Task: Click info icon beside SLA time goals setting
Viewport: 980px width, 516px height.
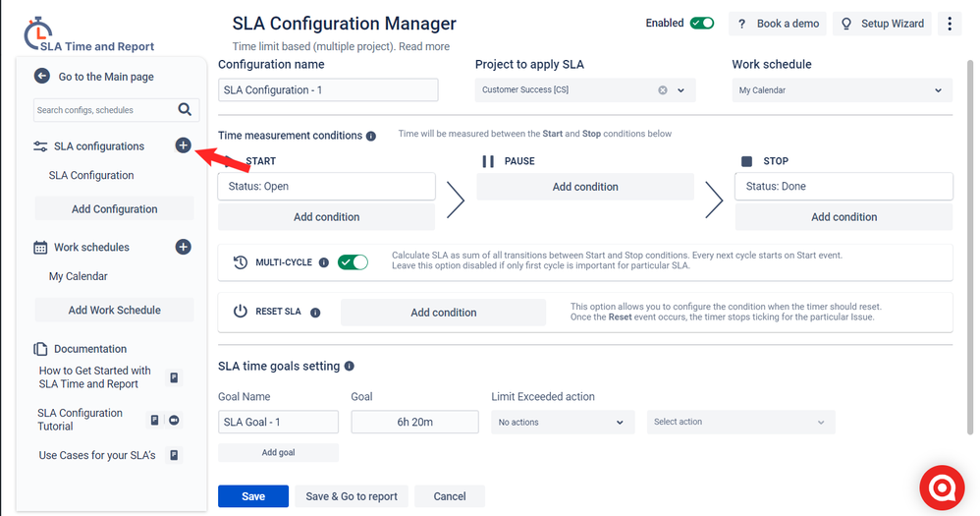Action: pyautogui.click(x=350, y=366)
